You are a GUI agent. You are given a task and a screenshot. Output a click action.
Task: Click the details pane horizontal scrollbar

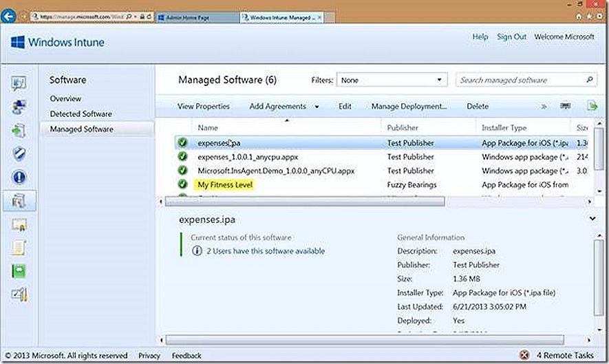(365, 340)
